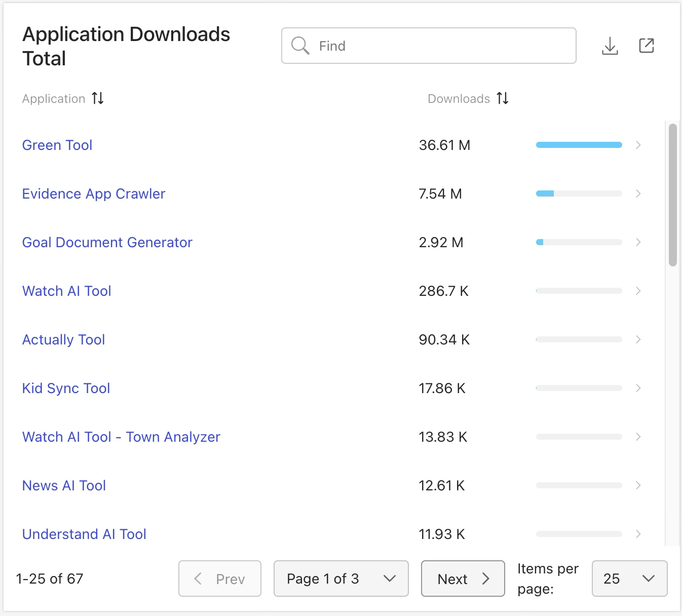
Task: Open the Evidence App Crawler link
Action: tap(94, 194)
